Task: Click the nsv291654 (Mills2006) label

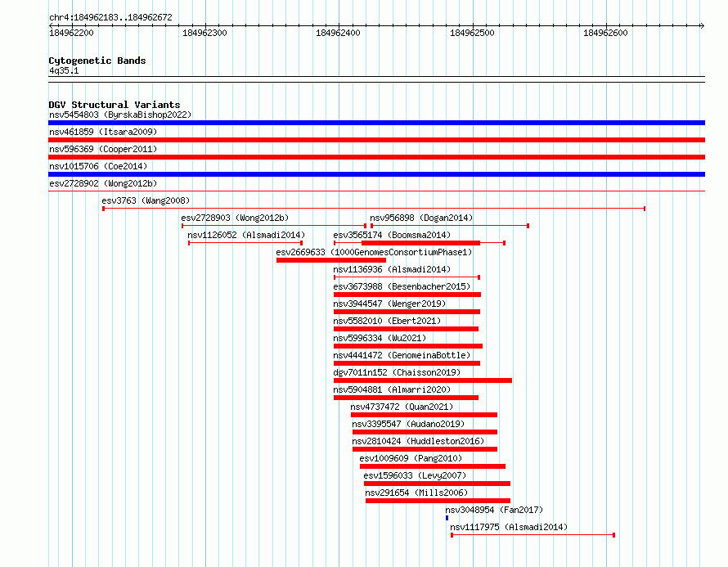Action: [416, 493]
